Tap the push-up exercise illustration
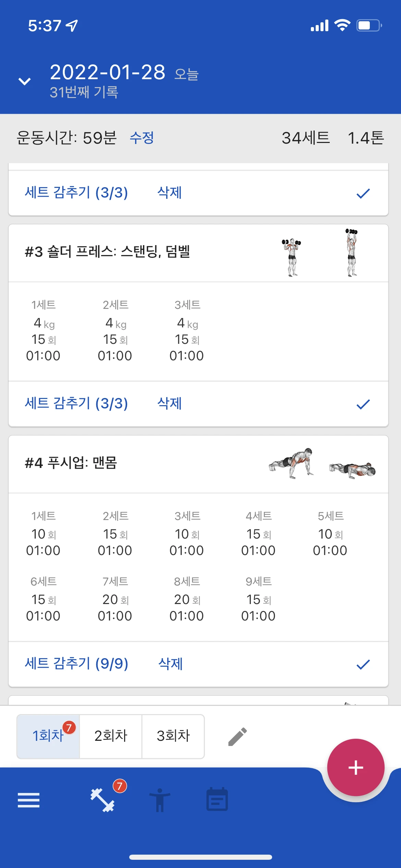This screenshot has height=868, width=401. [x=322, y=463]
